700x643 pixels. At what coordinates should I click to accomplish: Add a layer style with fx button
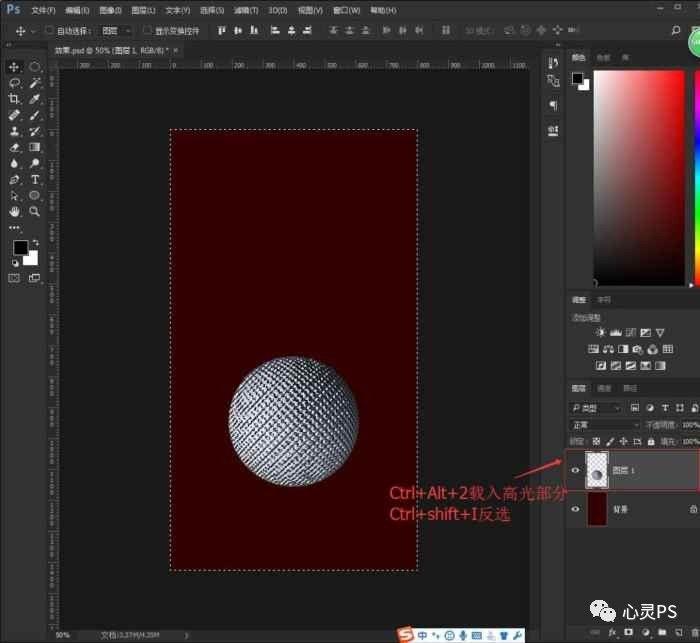612,632
